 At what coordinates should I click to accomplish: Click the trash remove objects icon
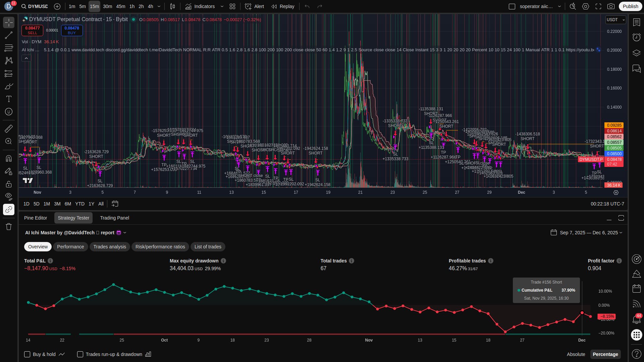click(9, 227)
